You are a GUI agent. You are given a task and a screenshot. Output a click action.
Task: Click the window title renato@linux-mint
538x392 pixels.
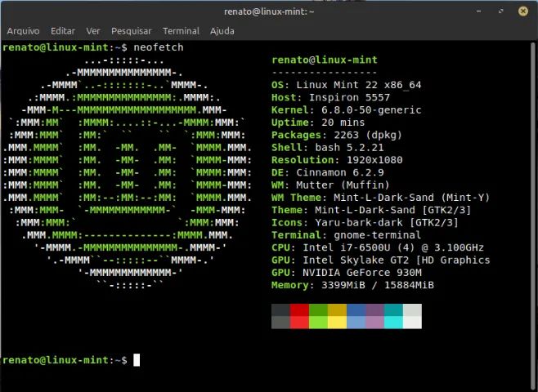tap(269, 11)
